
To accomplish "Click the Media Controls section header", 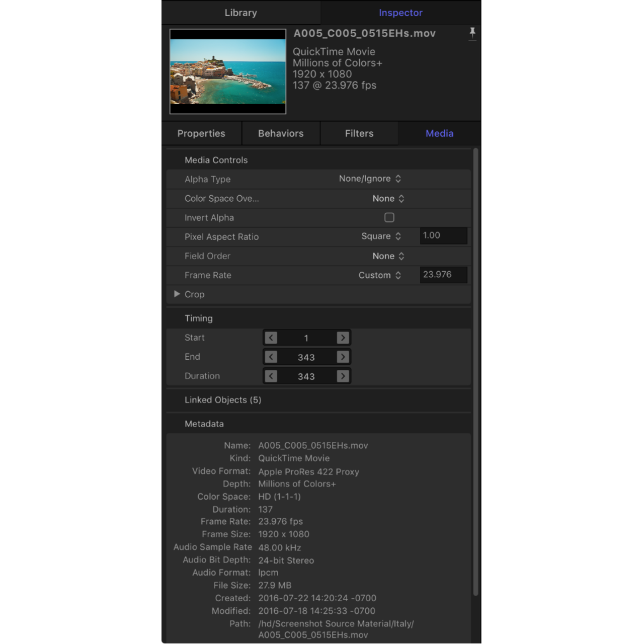I will click(x=216, y=159).
